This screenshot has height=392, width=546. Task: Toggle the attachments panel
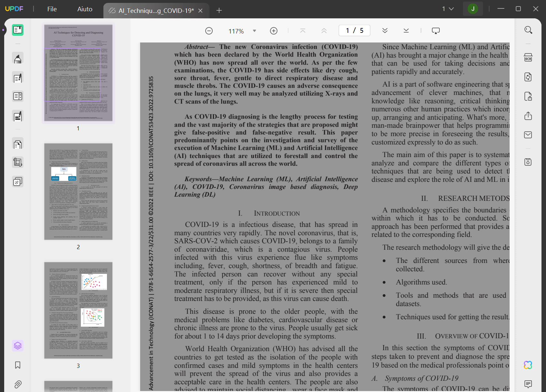pos(18,384)
